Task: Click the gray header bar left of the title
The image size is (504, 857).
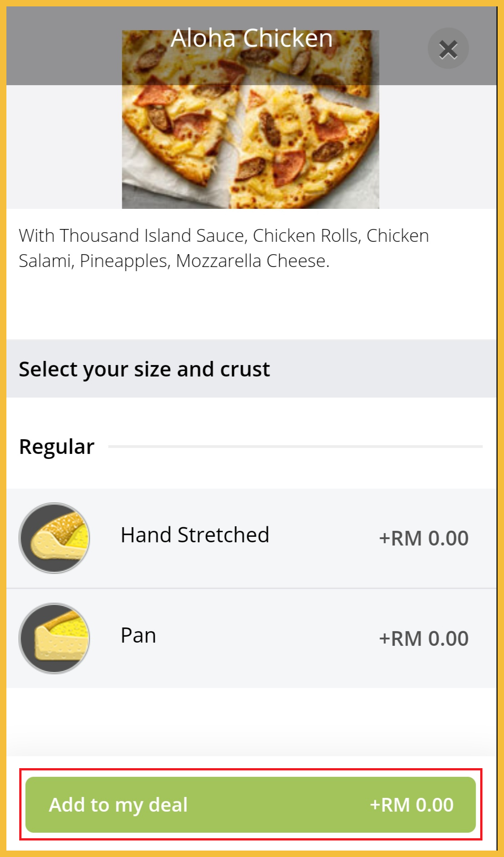Action: (64, 46)
